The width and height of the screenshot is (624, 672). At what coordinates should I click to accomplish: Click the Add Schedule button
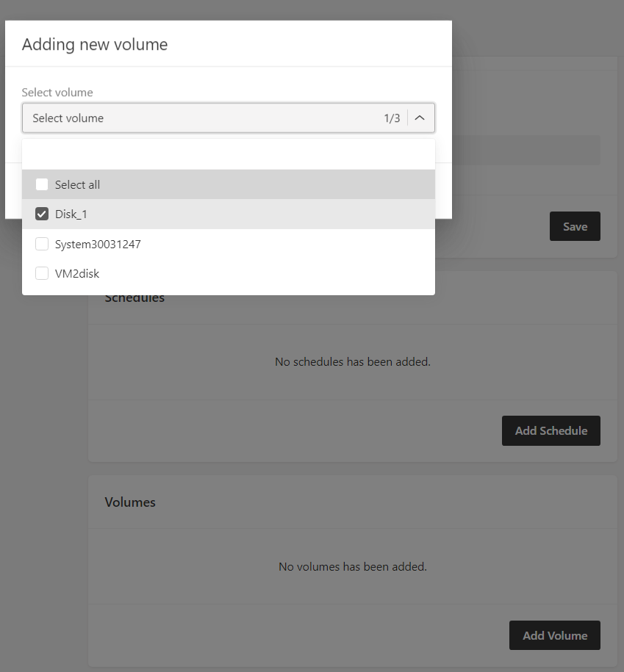coord(551,430)
